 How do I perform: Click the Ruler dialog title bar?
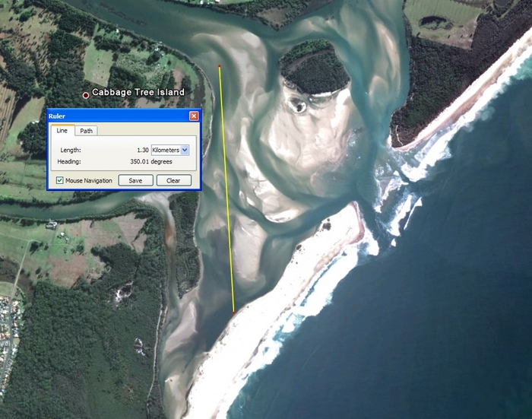click(x=124, y=116)
